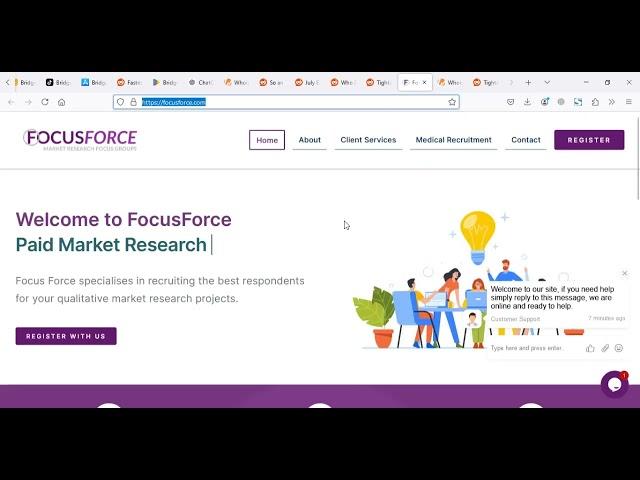This screenshot has width=640, height=480.
Task: Open Firefox application menu
Action: click(x=629, y=102)
